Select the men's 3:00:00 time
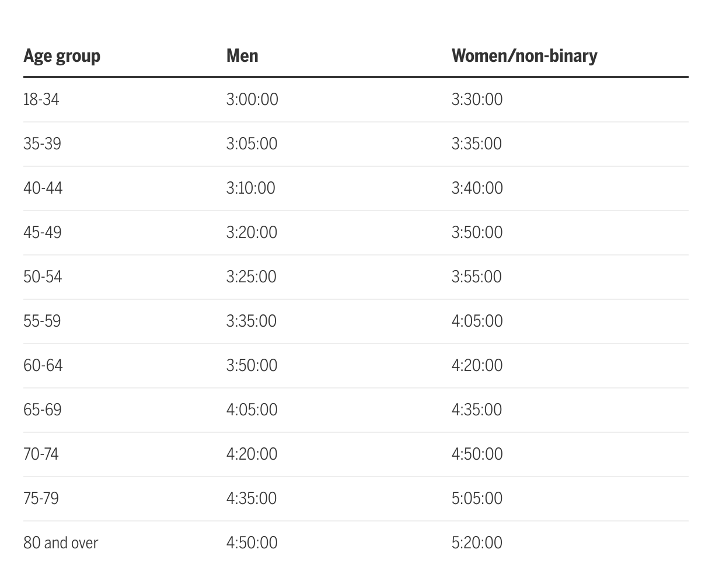 click(x=252, y=100)
